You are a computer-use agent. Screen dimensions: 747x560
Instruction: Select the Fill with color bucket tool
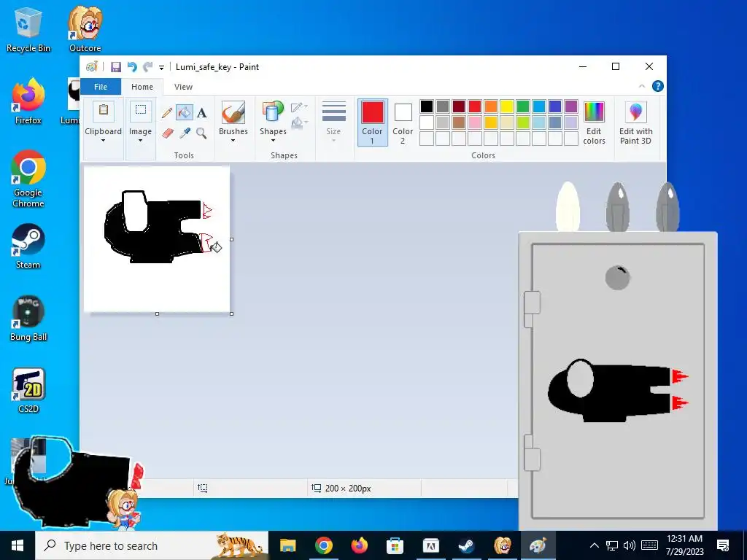(185, 113)
